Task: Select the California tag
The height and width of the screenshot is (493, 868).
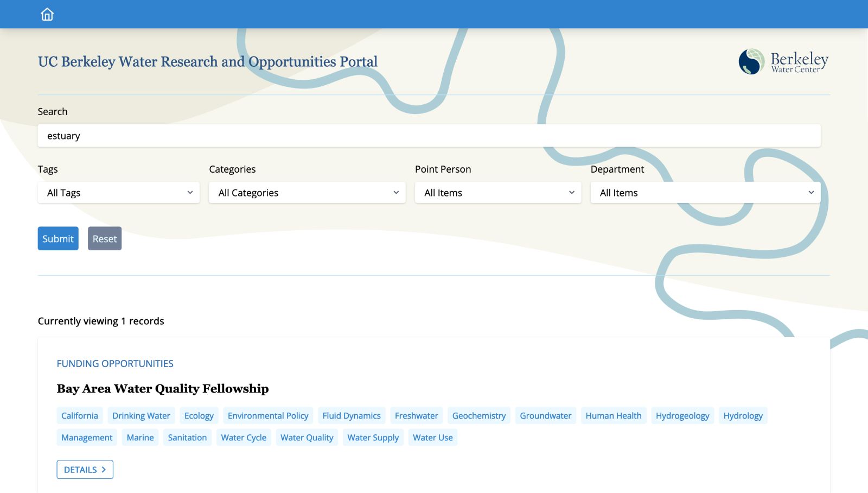Action: [80, 415]
